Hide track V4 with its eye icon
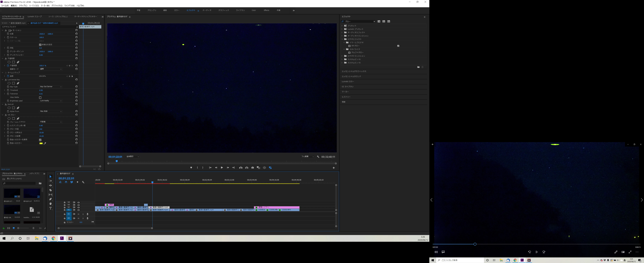Image resolution: width=644 pixels, height=263 pixels. pyautogui.click(x=78, y=202)
